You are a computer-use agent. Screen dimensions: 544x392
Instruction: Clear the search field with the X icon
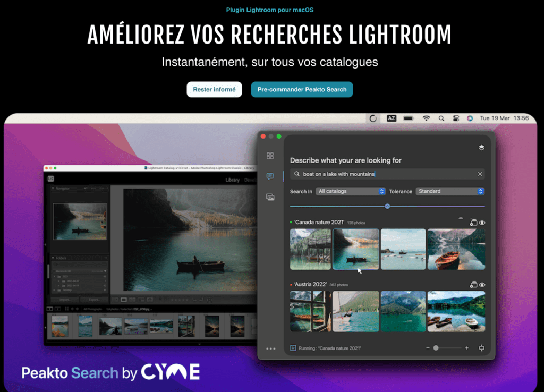tap(480, 174)
